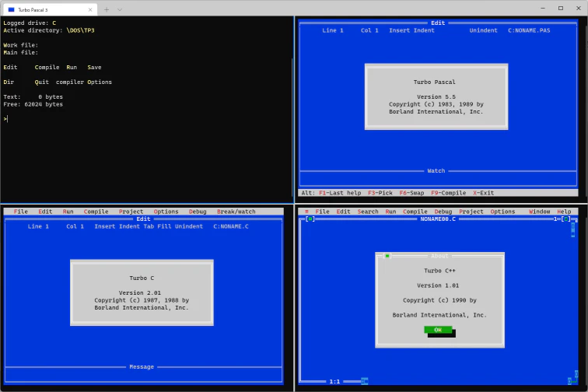Screen dimensions: 588x392
Task: Select Save command in Turbo Pascal 3 menu
Action: tap(94, 67)
